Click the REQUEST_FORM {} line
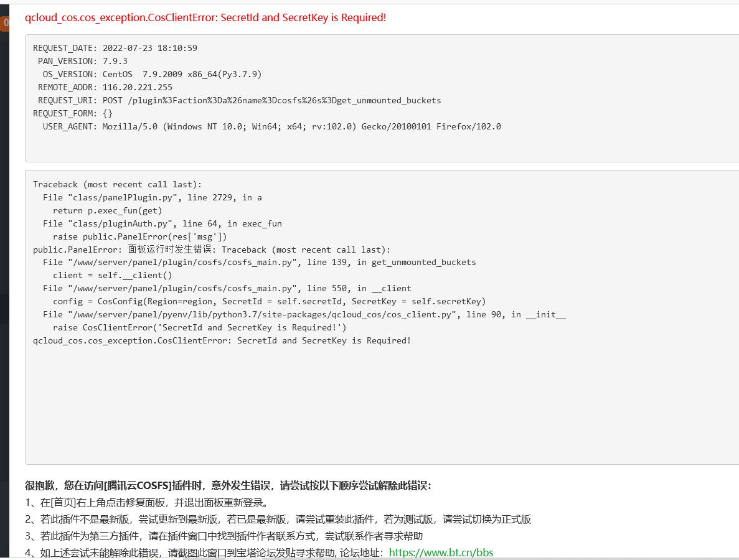This screenshot has width=739, height=560. (73, 113)
